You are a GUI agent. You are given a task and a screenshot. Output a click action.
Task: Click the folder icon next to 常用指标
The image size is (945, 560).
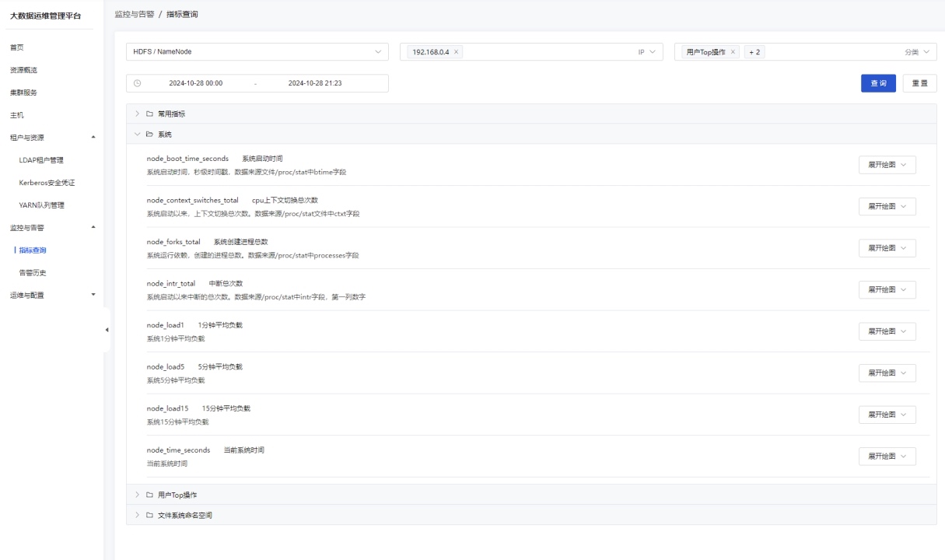coord(149,114)
